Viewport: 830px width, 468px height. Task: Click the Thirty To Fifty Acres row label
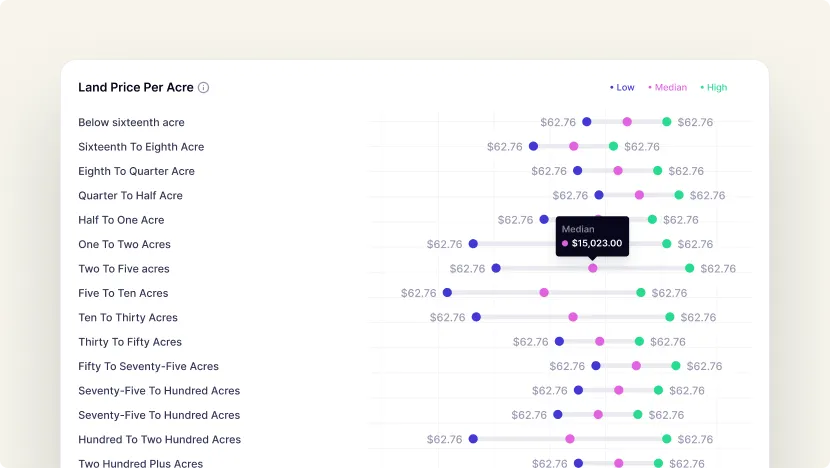click(x=130, y=342)
